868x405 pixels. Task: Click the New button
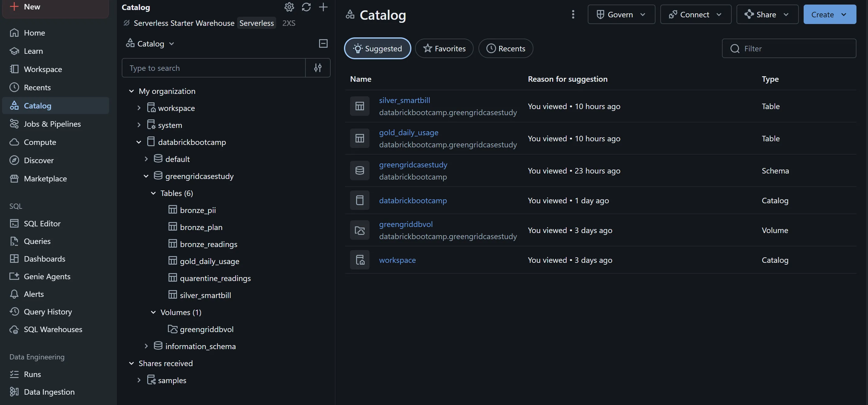[56, 7]
